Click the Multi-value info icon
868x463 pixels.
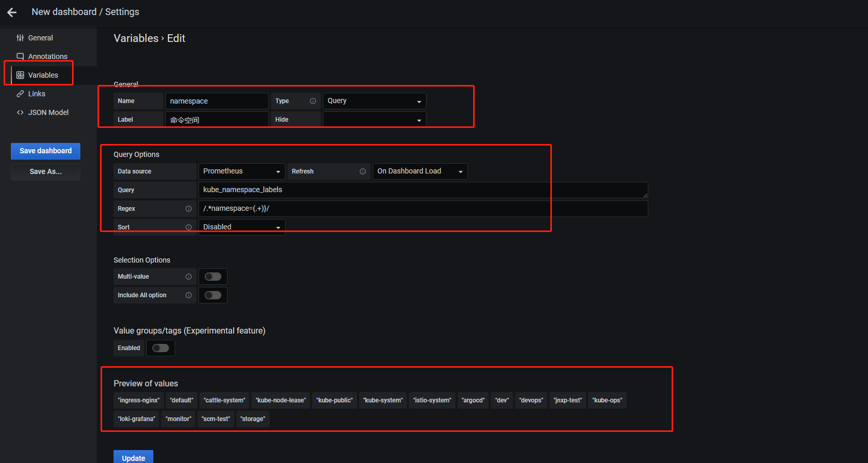pyautogui.click(x=189, y=277)
